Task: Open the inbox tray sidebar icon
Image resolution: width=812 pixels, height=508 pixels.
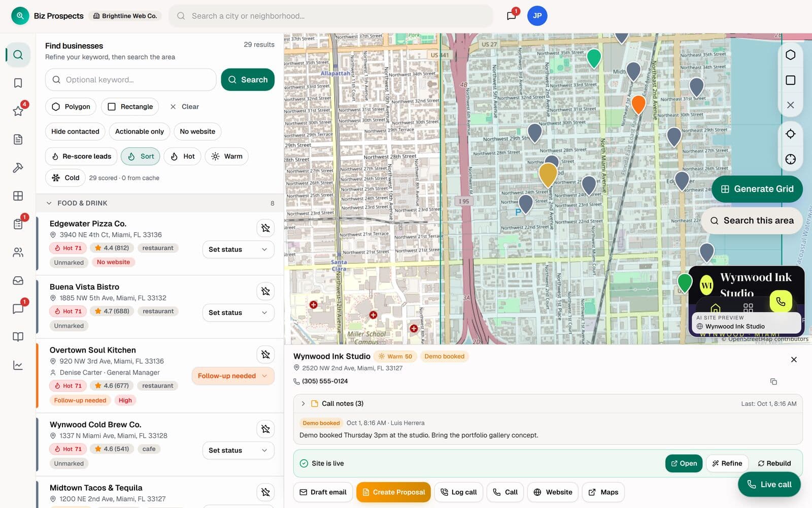Action: 18,280
